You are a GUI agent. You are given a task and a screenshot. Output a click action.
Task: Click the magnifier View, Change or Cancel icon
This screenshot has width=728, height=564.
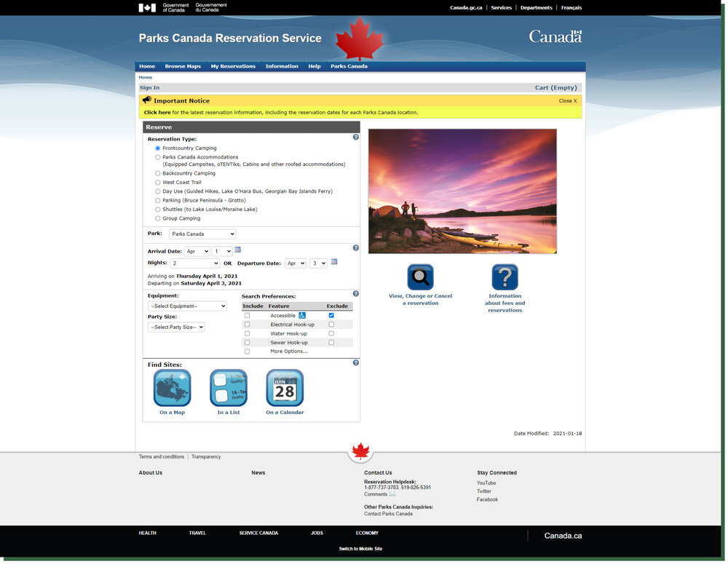tap(420, 277)
